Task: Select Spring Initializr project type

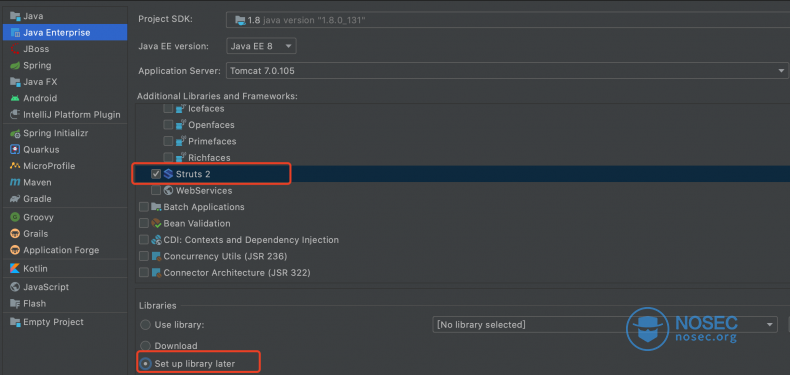Action: point(64,134)
